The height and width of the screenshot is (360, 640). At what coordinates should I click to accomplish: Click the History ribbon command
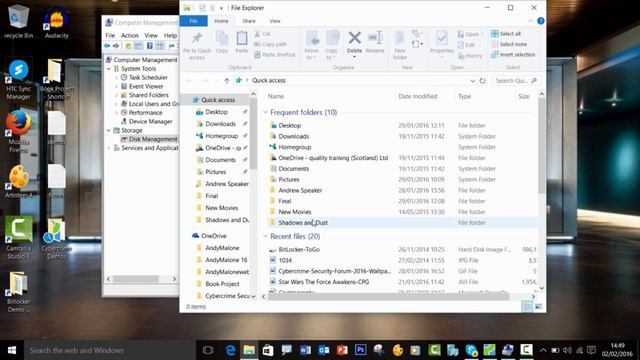470,56
